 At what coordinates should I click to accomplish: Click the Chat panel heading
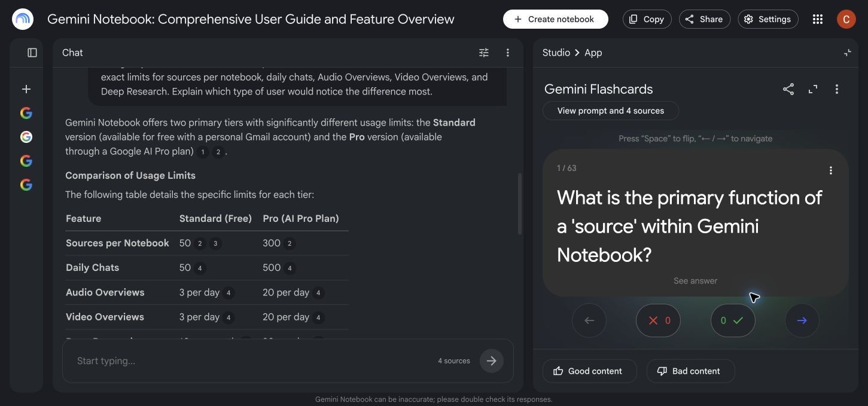72,53
